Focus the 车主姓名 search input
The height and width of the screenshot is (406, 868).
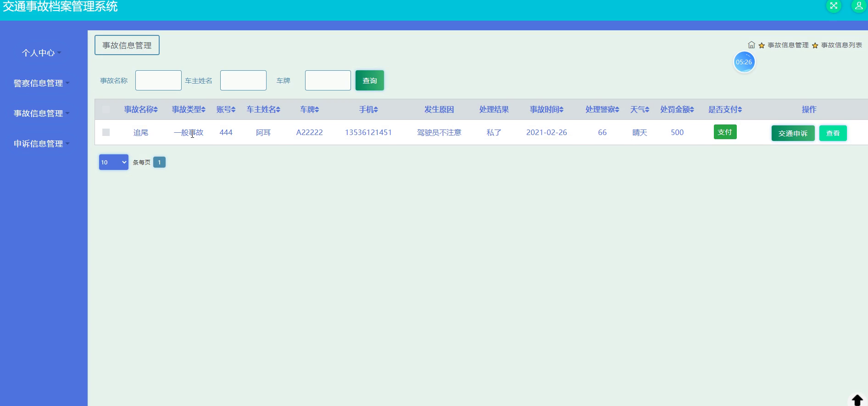(x=243, y=80)
